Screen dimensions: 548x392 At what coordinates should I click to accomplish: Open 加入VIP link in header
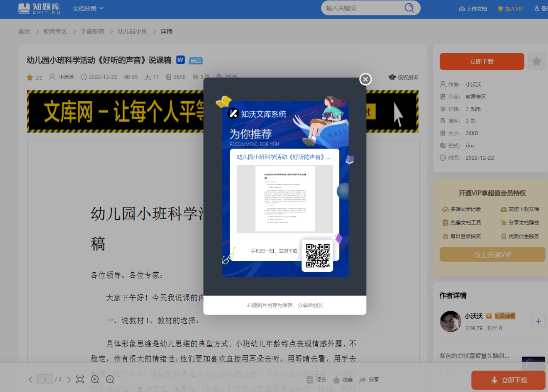tap(510, 9)
